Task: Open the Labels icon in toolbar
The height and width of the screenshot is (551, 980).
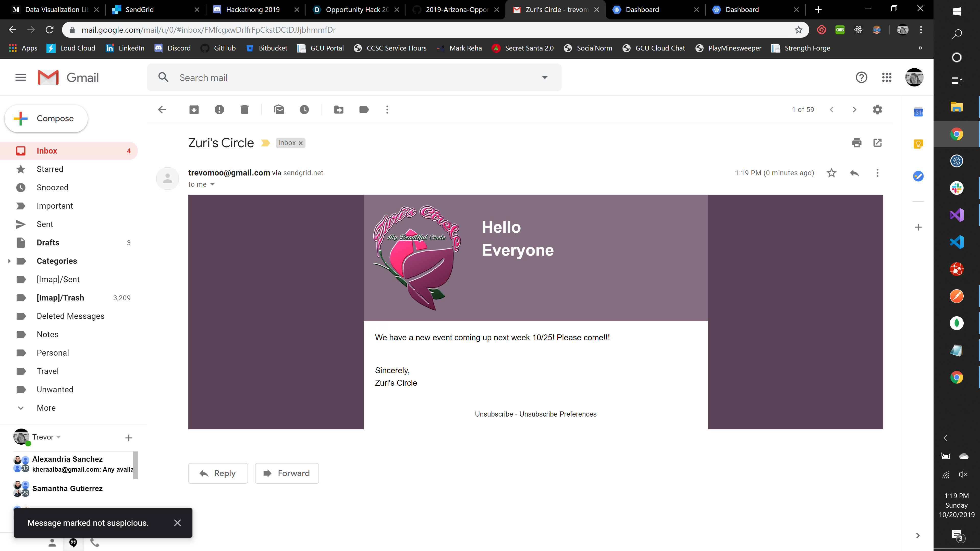Action: click(x=364, y=109)
